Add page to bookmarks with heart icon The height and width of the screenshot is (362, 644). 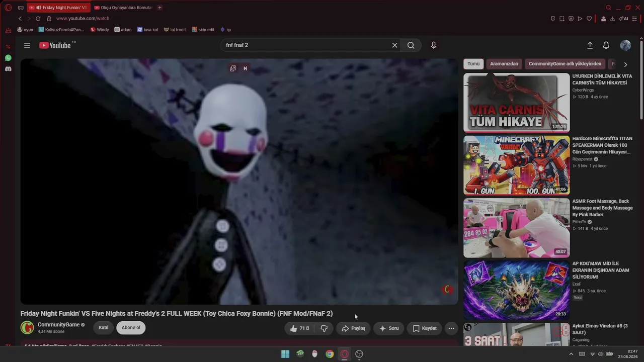[x=589, y=19]
